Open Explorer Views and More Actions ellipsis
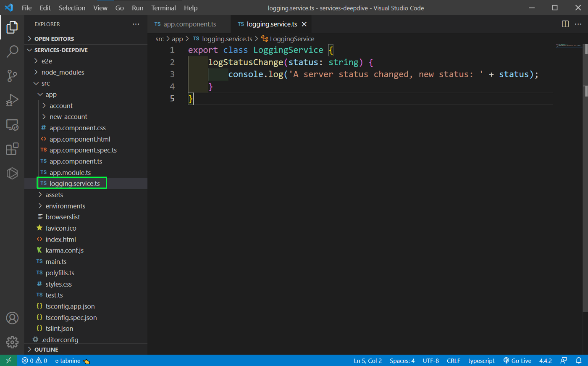 pos(136,24)
